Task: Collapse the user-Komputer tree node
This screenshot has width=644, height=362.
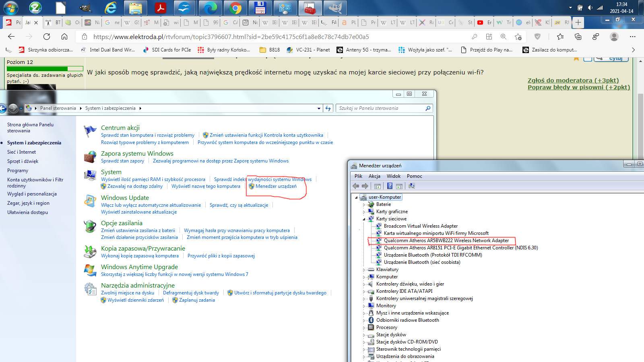Action: click(356, 197)
